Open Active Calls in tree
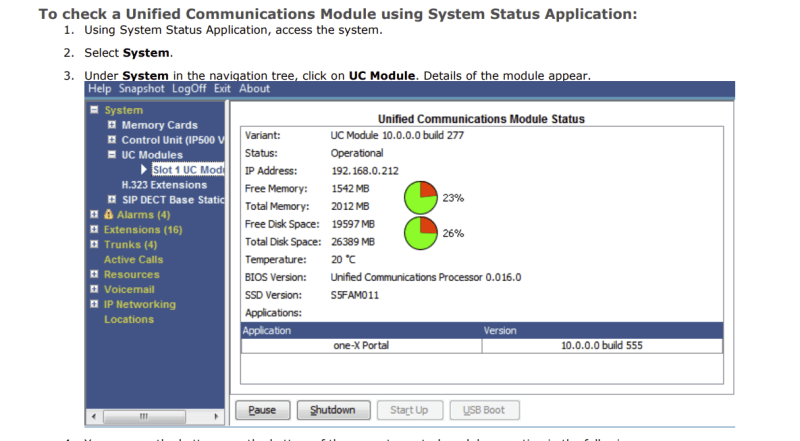 pos(134,259)
